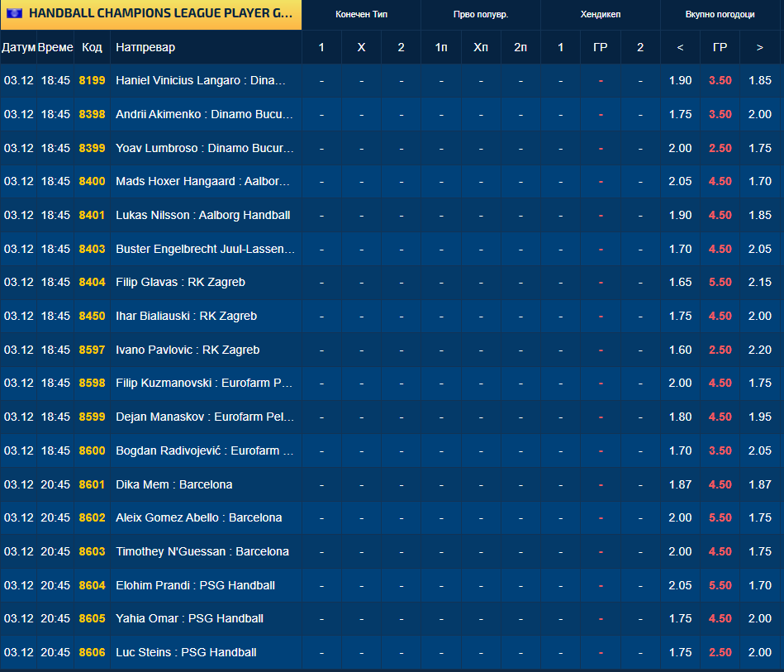Click the 5.50 goal line for Filip Glavas
The image size is (784, 672).
720,282
